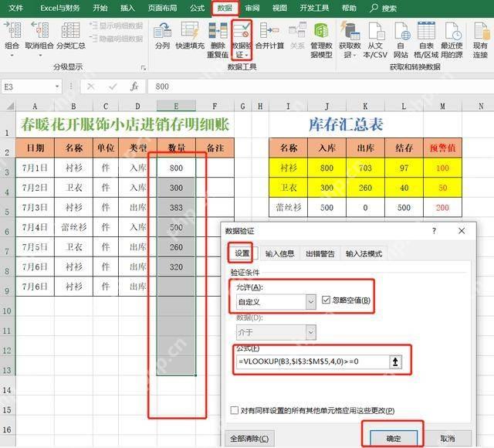Open the 文件 menu
494x448 pixels.
click(x=15, y=8)
